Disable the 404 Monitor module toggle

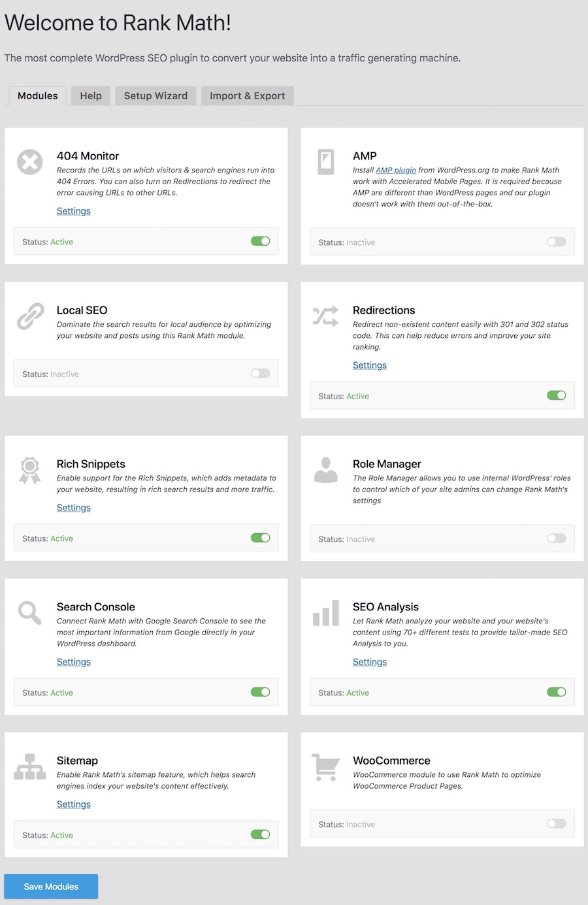(x=261, y=241)
